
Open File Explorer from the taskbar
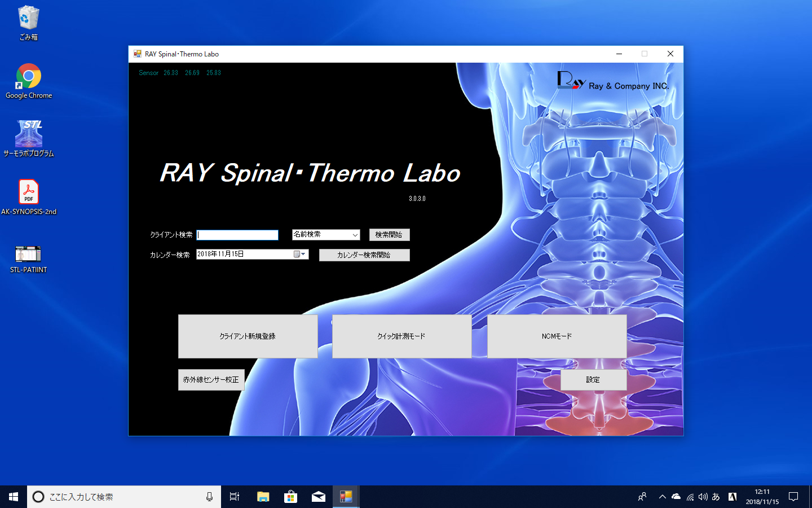[x=263, y=497]
